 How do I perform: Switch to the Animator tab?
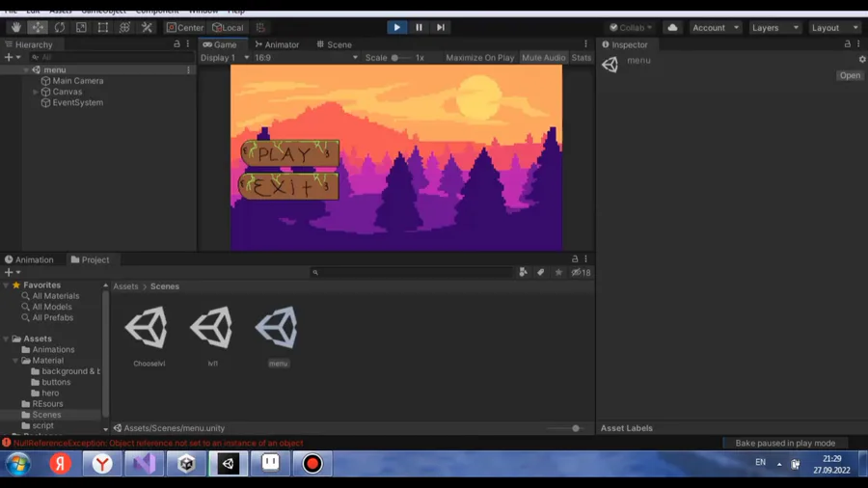tap(277, 44)
